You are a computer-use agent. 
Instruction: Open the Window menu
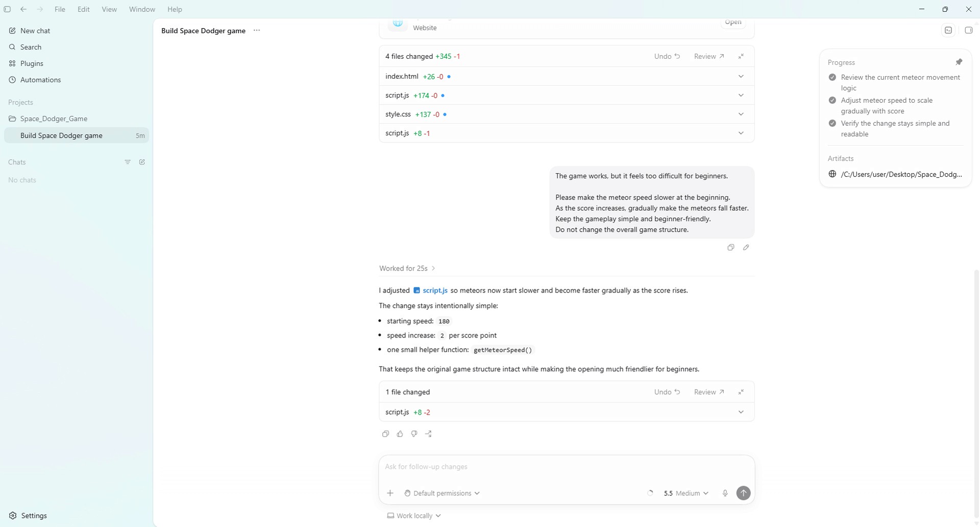tap(142, 9)
